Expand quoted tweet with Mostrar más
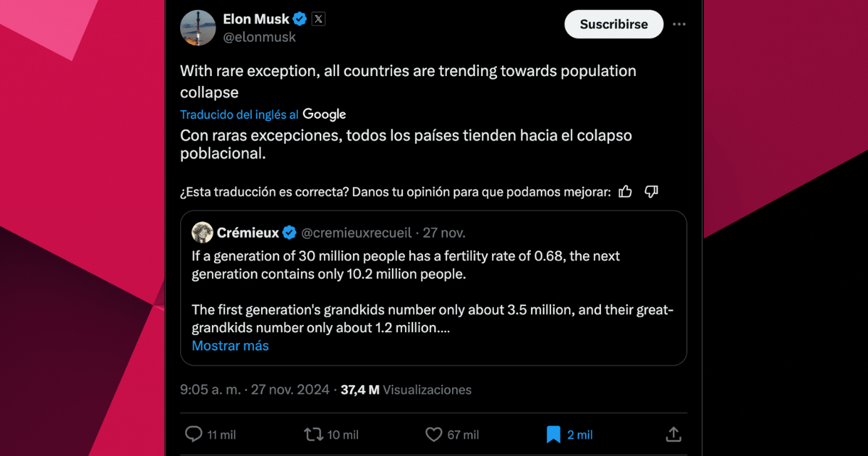The image size is (868, 456). (230, 346)
